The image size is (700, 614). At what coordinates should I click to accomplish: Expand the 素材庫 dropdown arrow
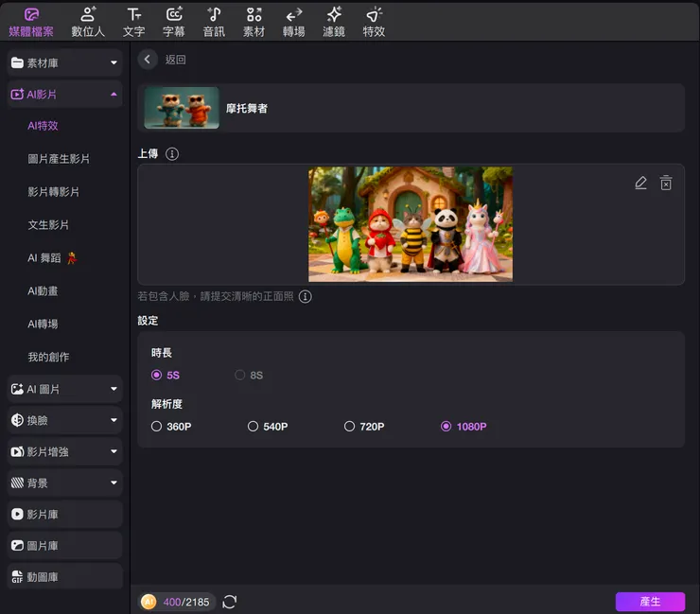pos(114,63)
